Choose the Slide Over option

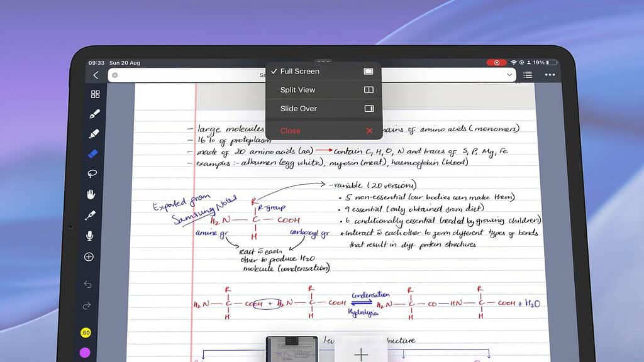tap(324, 108)
